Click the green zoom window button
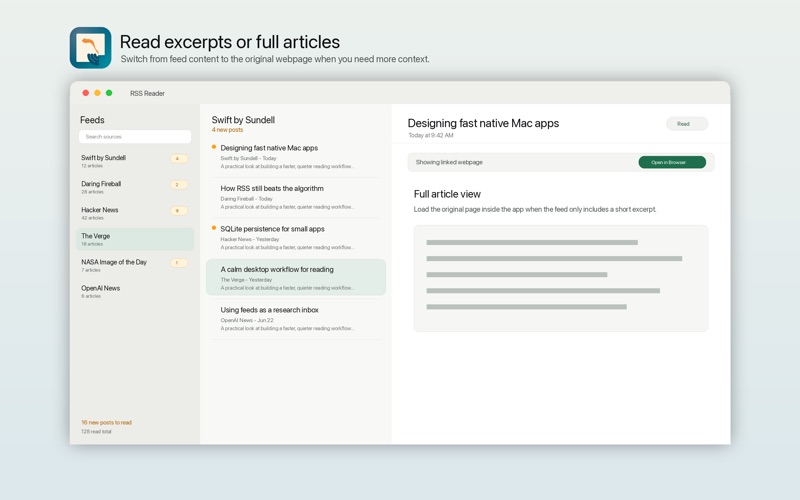Viewport: 800px width, 500px height. click(109, 93)
